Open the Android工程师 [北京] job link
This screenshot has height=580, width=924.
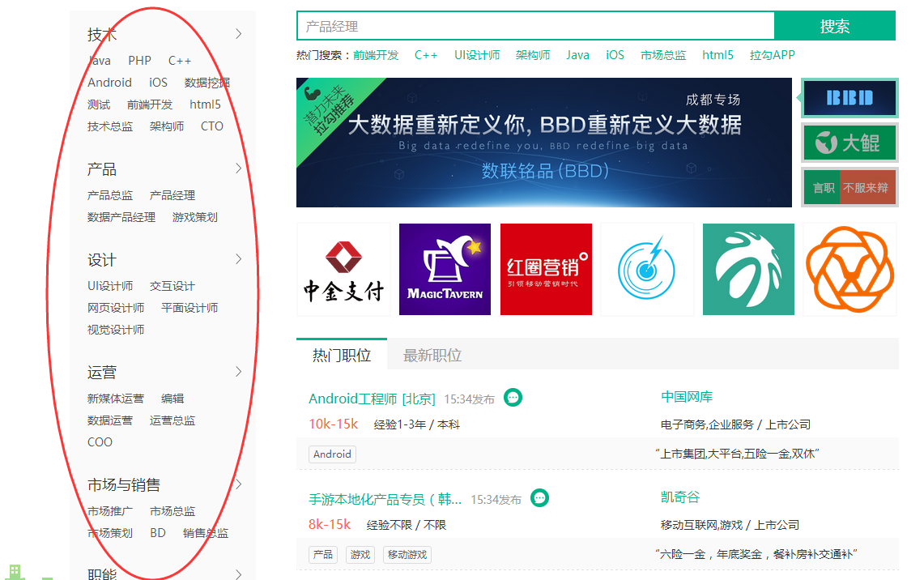pyautogui.click(x=372, y=399)
